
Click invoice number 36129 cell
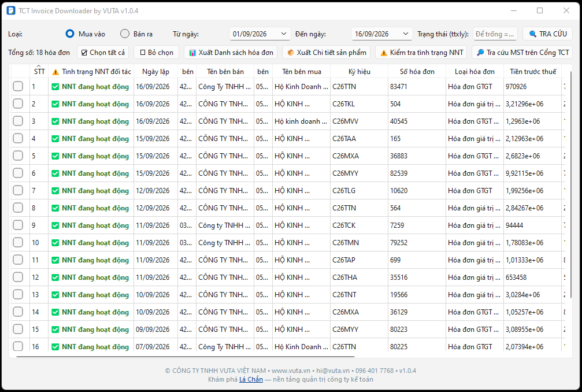417,312
